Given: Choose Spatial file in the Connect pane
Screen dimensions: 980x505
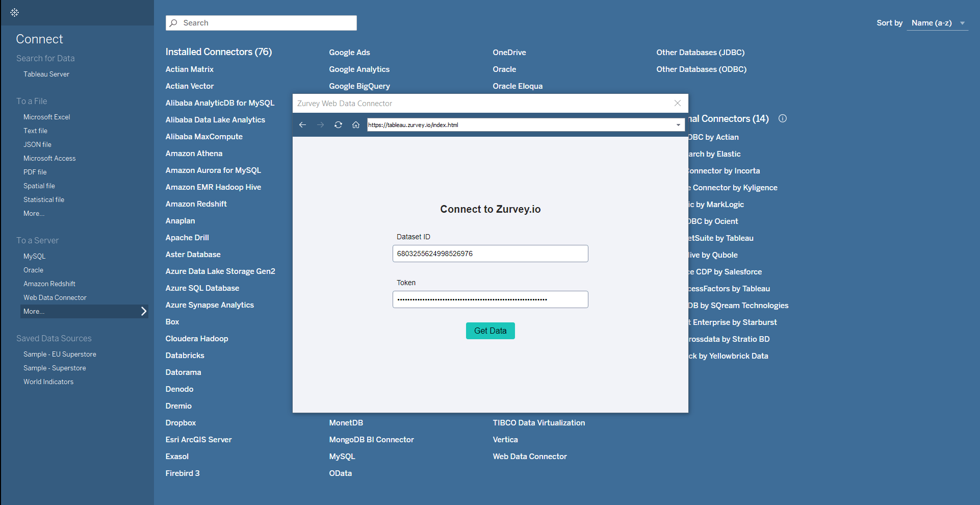Looking at the screenshot, I should [39, 186].
